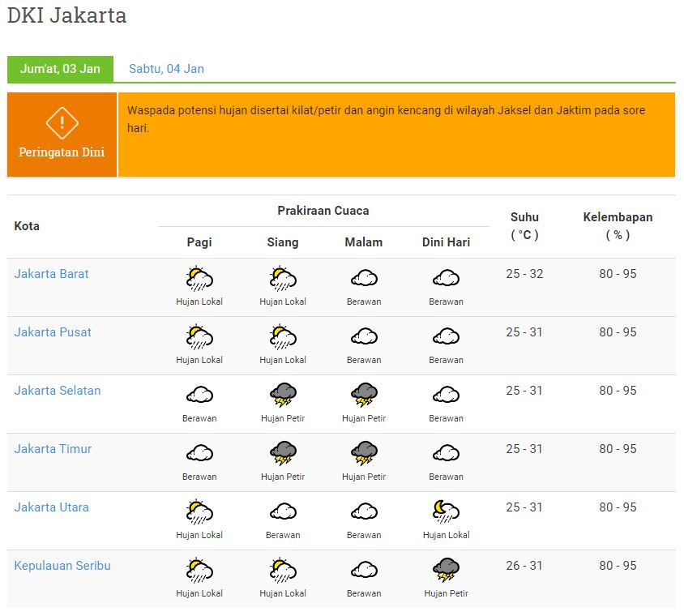Viewport: 684px width, 616px height.
Task: Click the Peringatan Dini warning diamond icon
Action: pyautogui.click(x=62, y=122)
